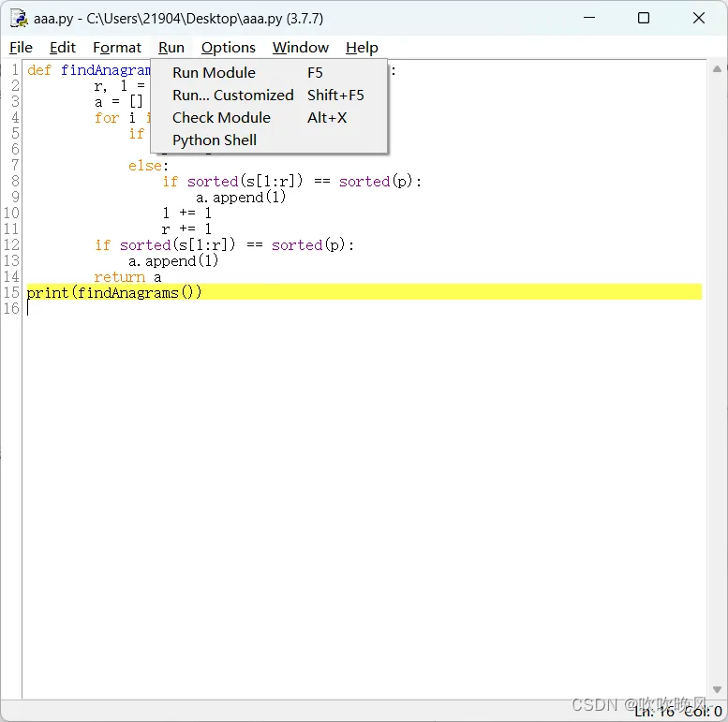
Task: Click the empty line 16 in the editor
Action: click(x=364, y=309)
